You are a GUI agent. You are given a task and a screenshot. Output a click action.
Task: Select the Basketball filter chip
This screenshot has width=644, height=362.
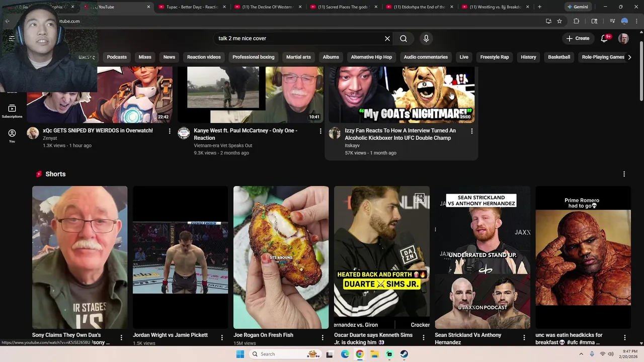[x=559, y=57]
